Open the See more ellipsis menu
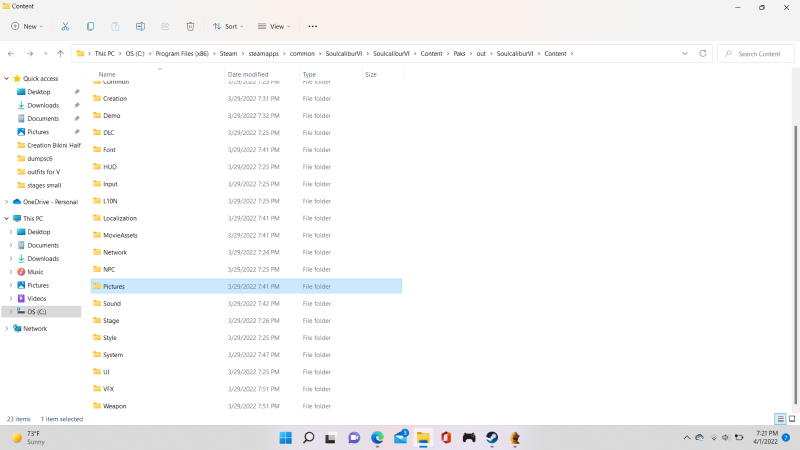The height and width of the screenshot is (450, 800). [x=313, y=27]
